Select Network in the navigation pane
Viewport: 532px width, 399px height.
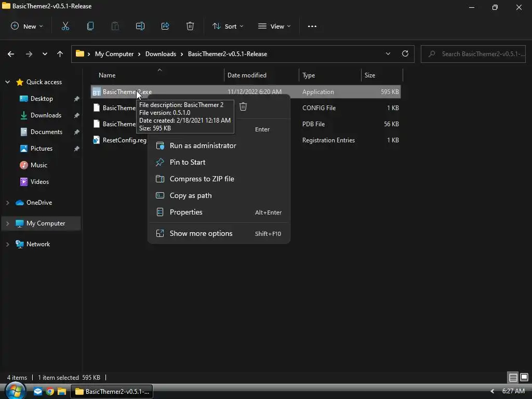click(38, 244)
